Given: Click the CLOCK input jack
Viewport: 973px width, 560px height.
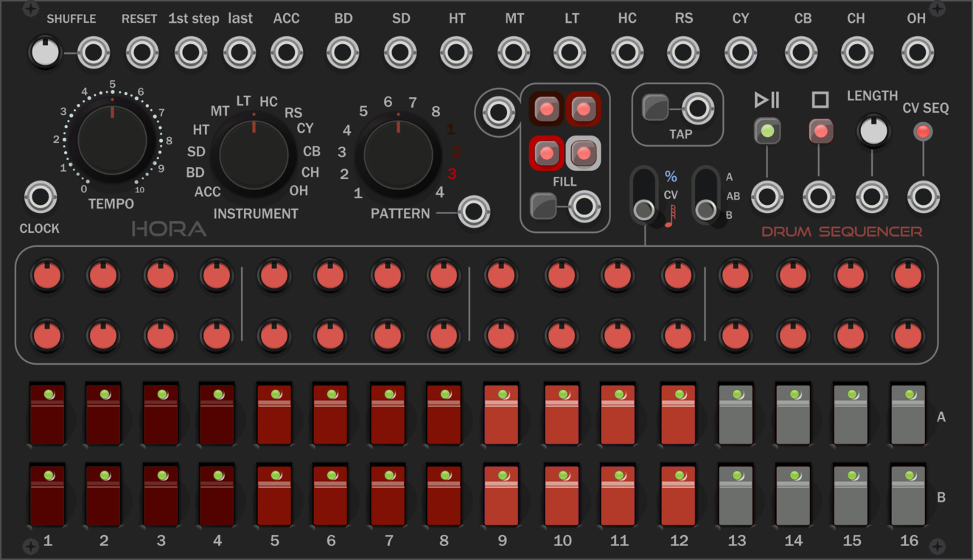Looking at the screenshot, I should click(x=41, y=197).
